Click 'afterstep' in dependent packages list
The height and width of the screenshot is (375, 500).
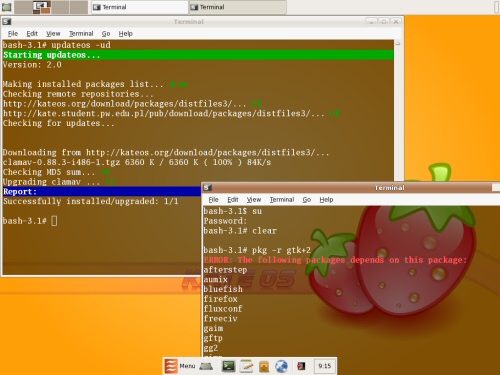[x=225, y=270]
